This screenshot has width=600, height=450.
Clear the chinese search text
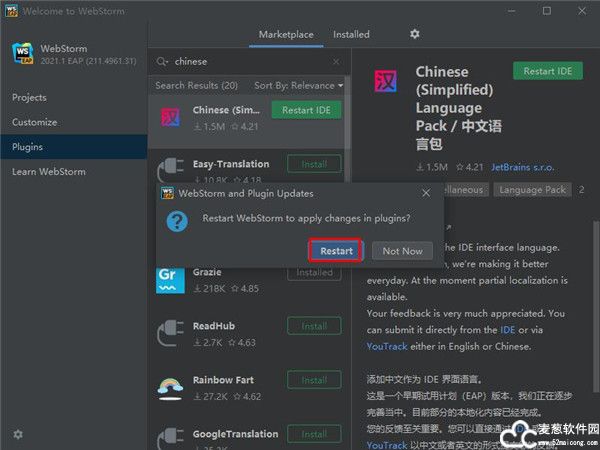(x=336, y=62)
